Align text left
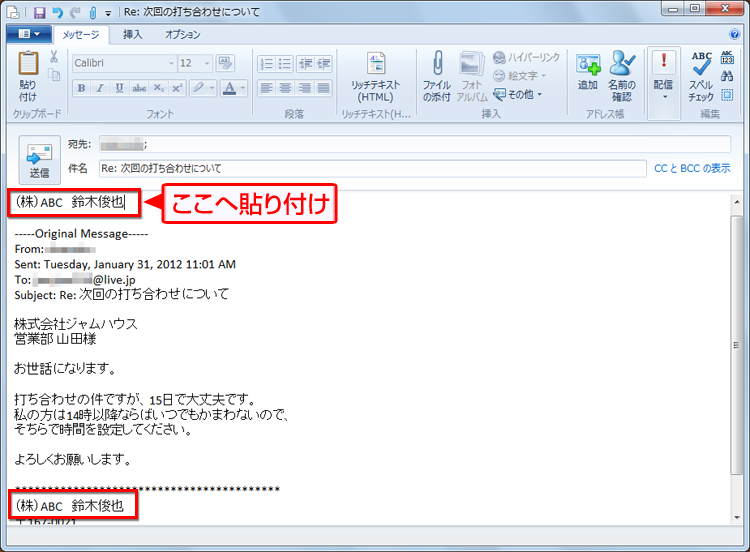Screen dimensions: 750x552 pyautogui.click(x=266, y=88)
